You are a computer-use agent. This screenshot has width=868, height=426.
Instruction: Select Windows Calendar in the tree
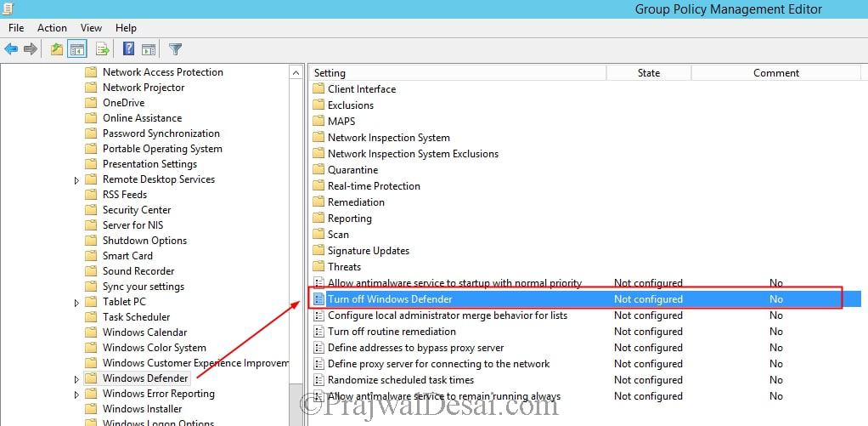pos(144,332)
